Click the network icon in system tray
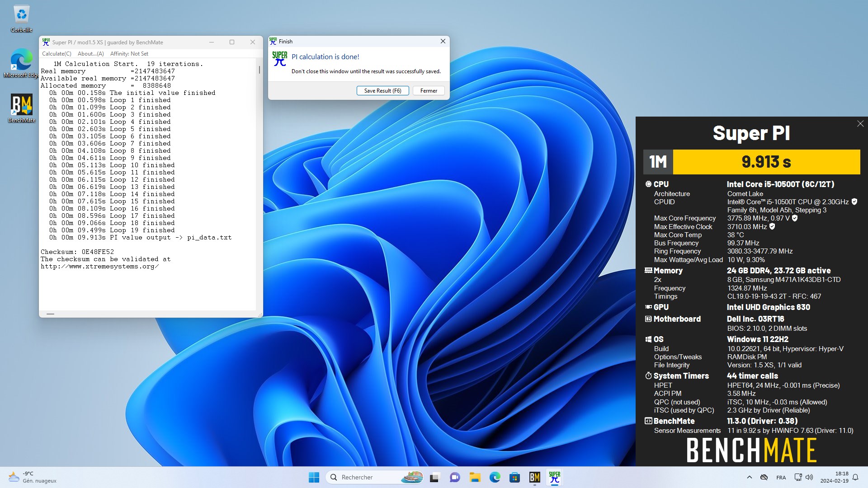Screen dimensions: 868x488 [x=798, y=477]
